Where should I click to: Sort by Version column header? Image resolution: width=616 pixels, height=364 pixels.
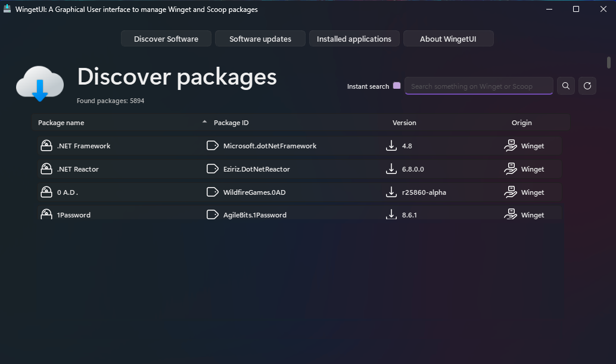405,123
